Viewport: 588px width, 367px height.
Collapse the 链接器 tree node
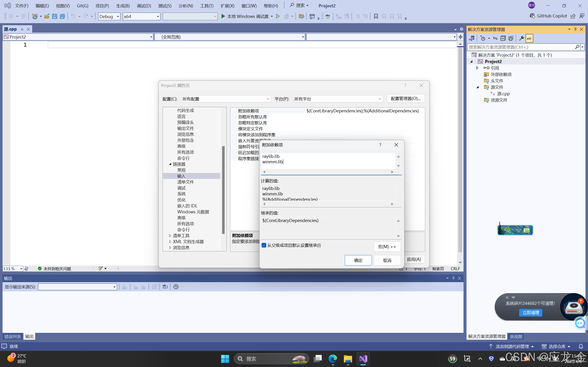point(170,164)
